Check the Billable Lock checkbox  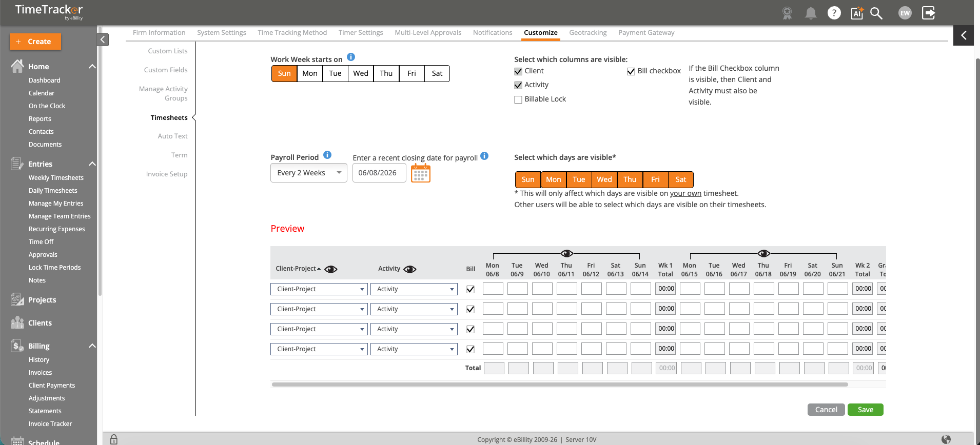[518, 99]
